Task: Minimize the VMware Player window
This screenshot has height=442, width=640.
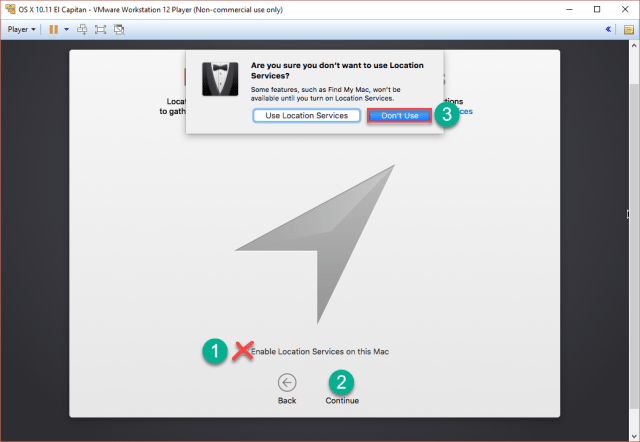Action: tap(570, 9)
